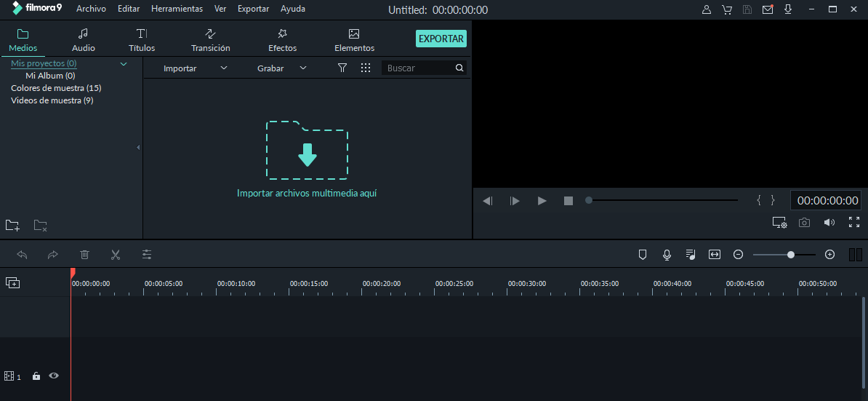
Task: Open the audio mixer icon
Action: 691,255
